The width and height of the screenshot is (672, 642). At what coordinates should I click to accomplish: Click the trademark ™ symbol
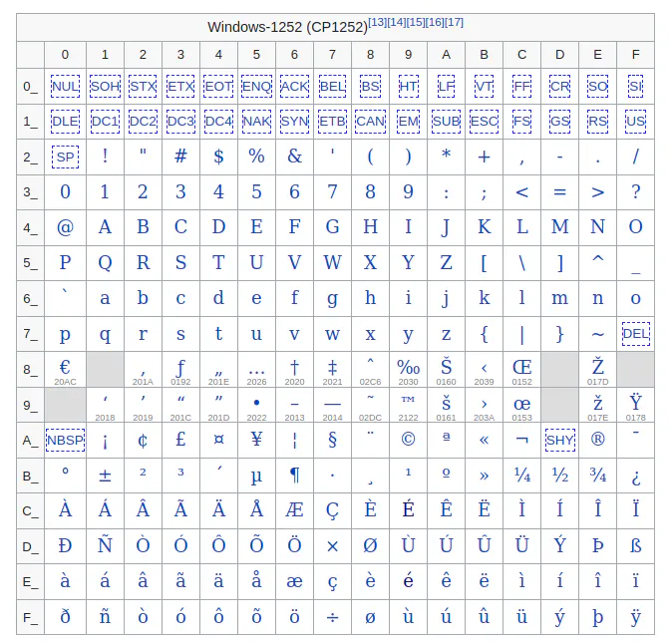click(408, 401)
